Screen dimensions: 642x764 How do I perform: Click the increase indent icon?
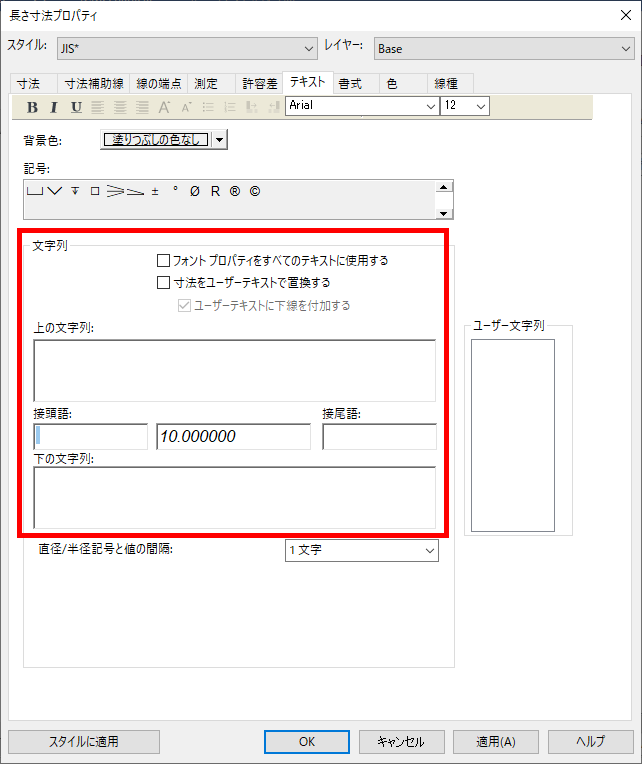252,107
